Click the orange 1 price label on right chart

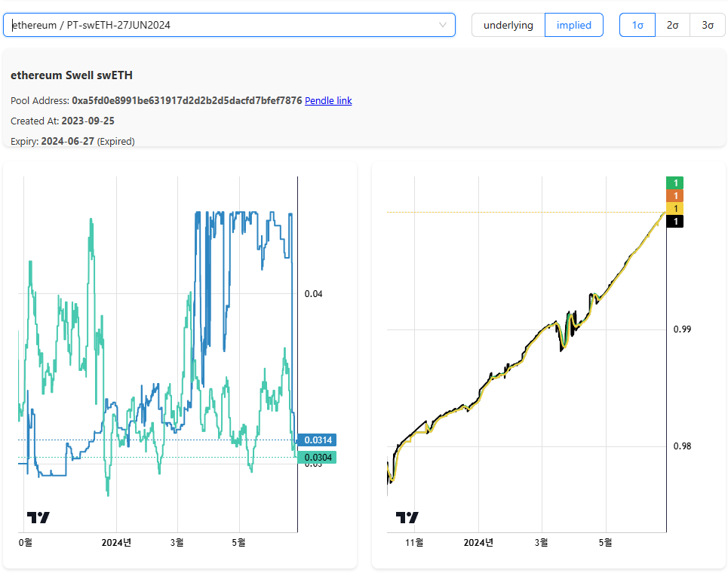[675, 195]
